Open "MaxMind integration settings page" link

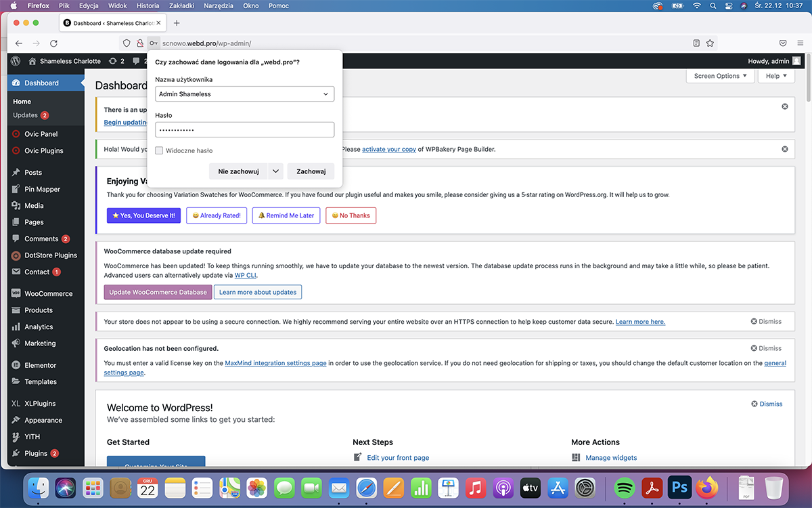(x=275, y=363)
